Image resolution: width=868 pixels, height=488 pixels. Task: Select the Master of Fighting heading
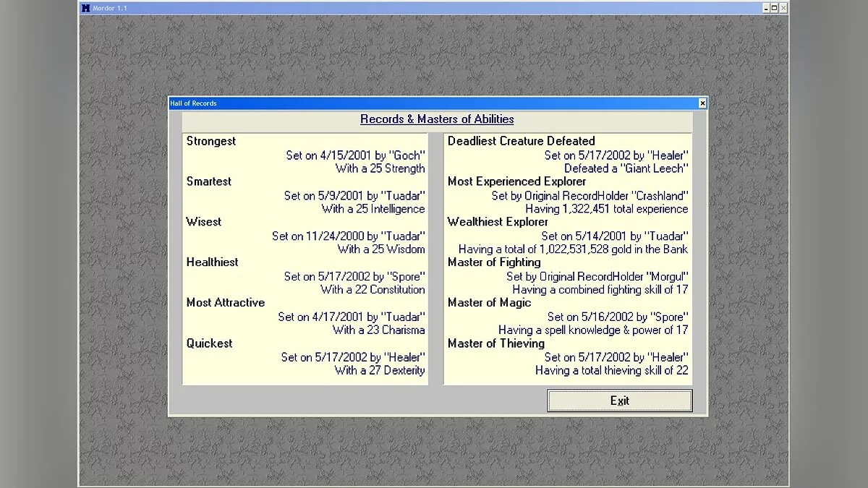coord(494,262)
